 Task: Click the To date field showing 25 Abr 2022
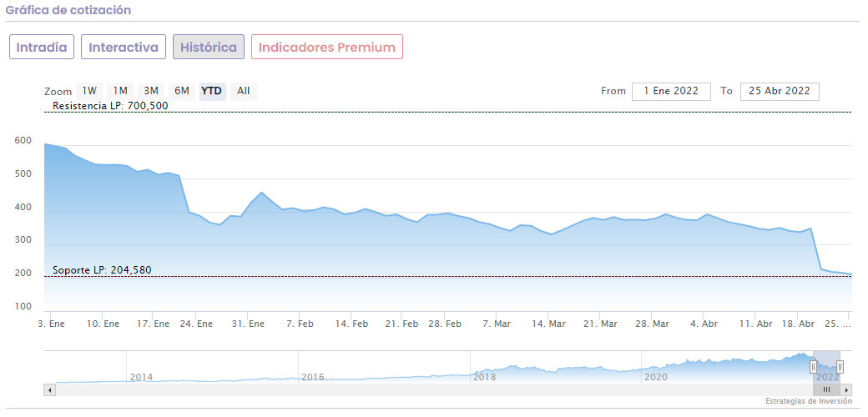click(x=780, y=91)
